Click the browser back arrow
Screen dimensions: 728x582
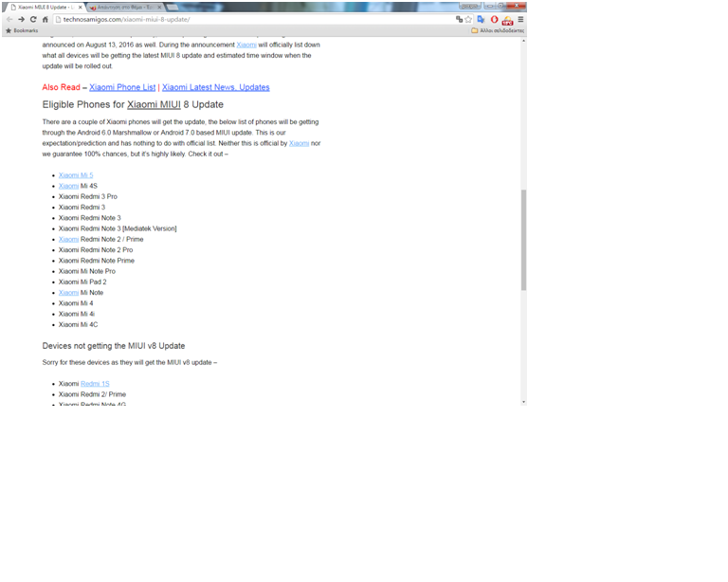9,20
